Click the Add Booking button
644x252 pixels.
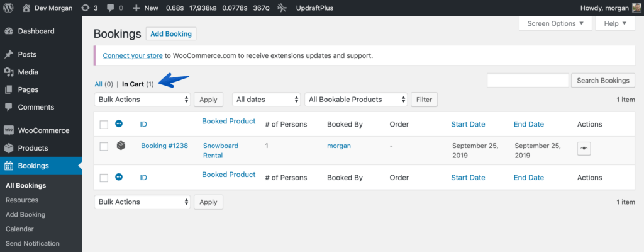171,34
